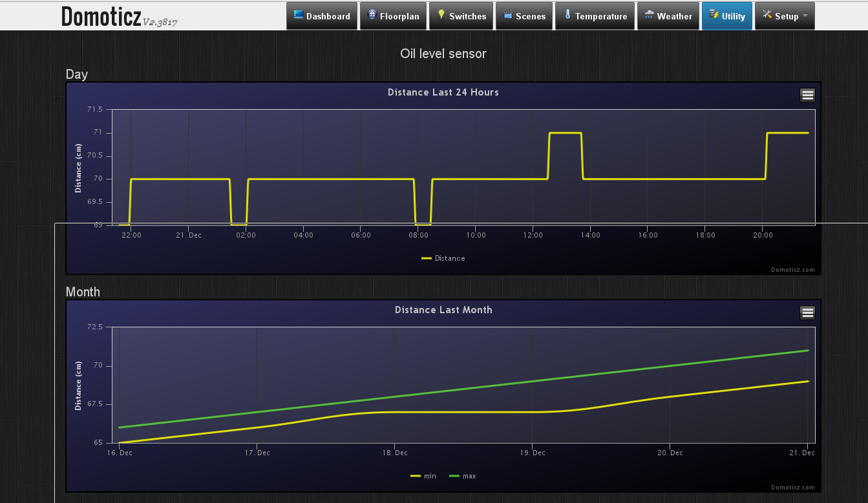The height and width of the screenshot is (503, 868).
Task: Click the Utility lightning icon
Action: [x=714, y=15]
